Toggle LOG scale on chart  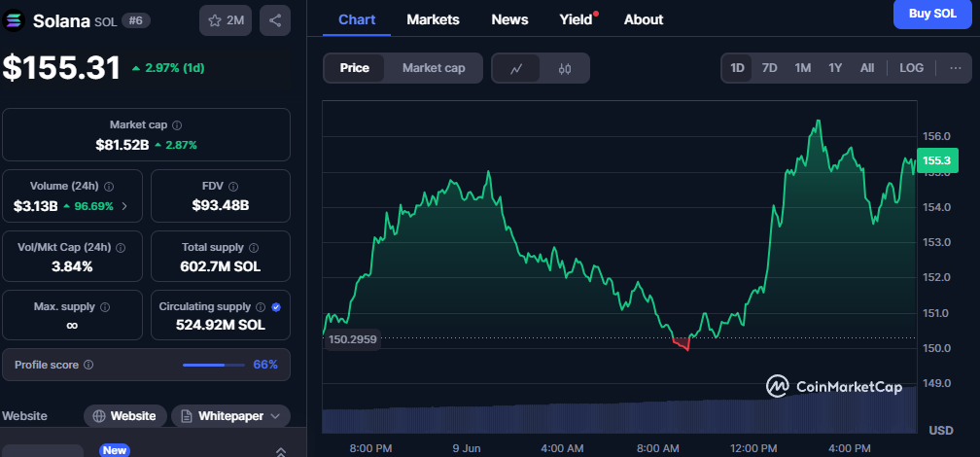[x=911, y=68]
